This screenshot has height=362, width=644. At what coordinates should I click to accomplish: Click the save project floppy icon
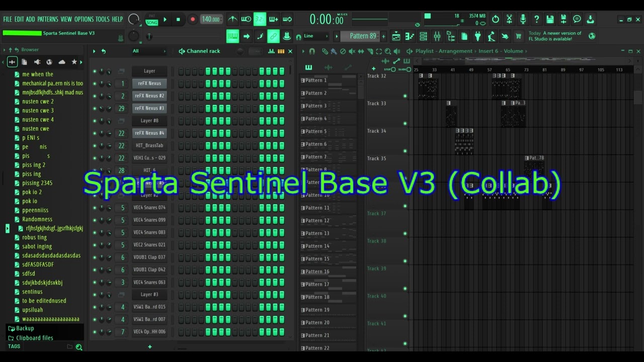550,19
